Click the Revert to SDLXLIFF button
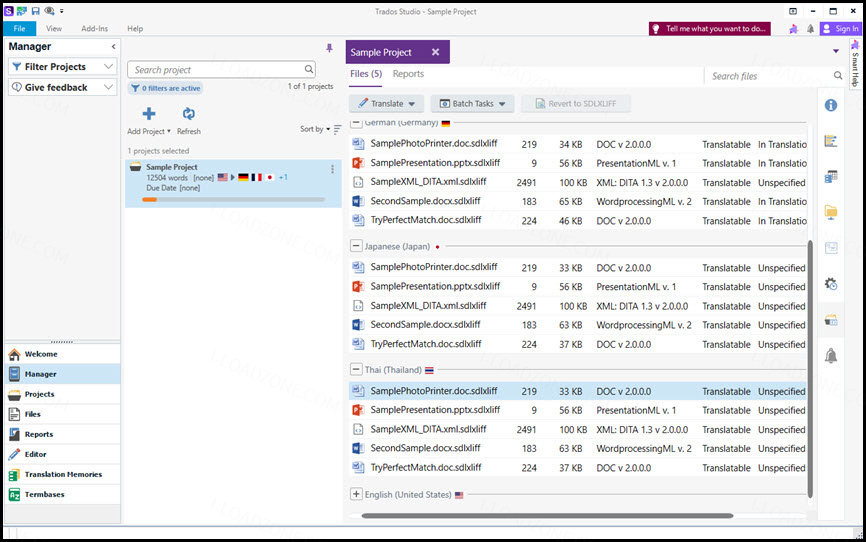The height and width of the screenshot is (542, 866). click(x=575, y=103)
